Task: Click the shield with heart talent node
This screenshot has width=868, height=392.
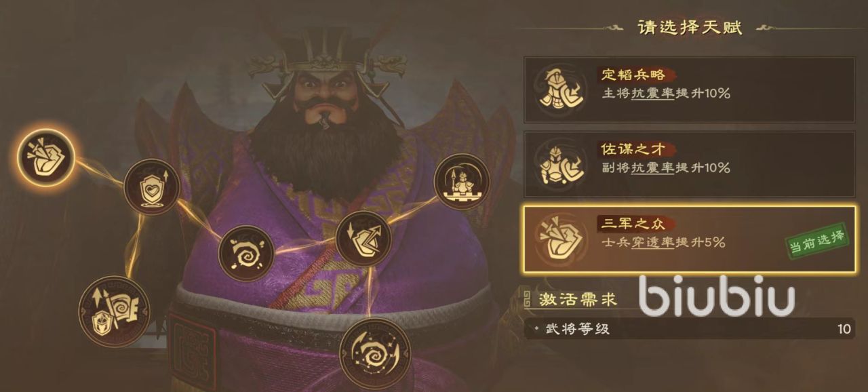Action: pyautogui.click(x=152, y=187)
